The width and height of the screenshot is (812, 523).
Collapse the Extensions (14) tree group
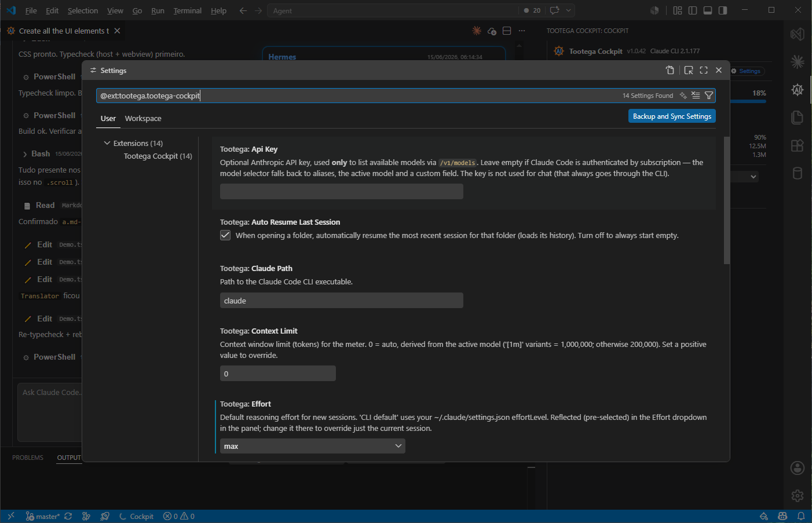click(107, 143)
